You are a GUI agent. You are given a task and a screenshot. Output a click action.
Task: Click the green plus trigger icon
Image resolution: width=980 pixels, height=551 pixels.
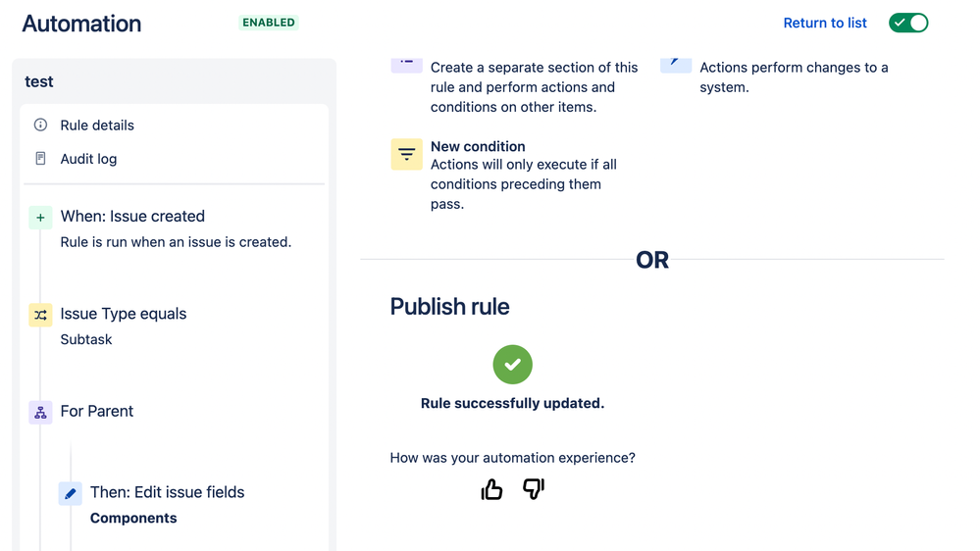click(x=40, y=218)
